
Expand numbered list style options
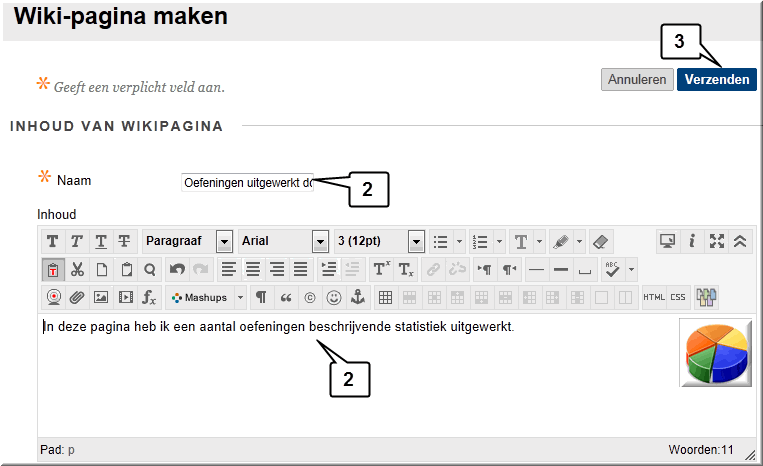click(x=499, y=242)
